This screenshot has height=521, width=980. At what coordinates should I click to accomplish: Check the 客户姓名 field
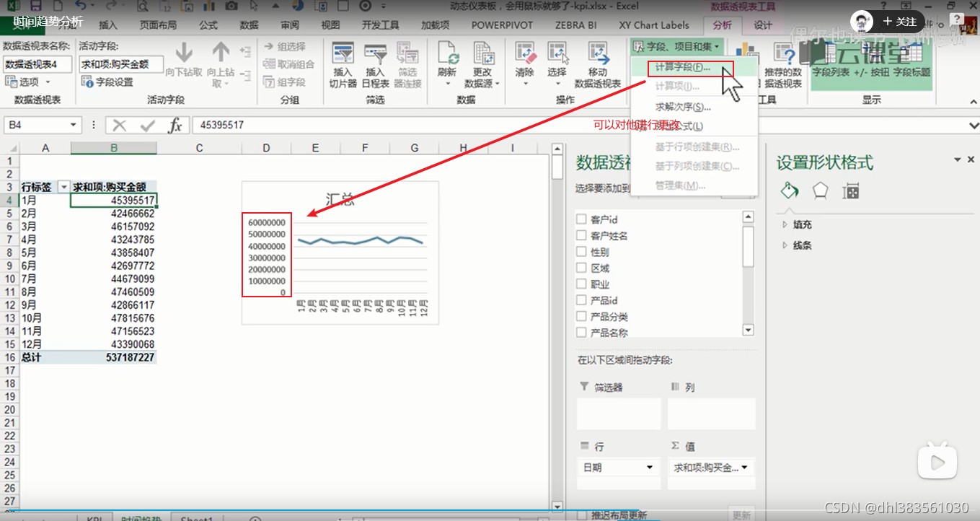point(581,235)
